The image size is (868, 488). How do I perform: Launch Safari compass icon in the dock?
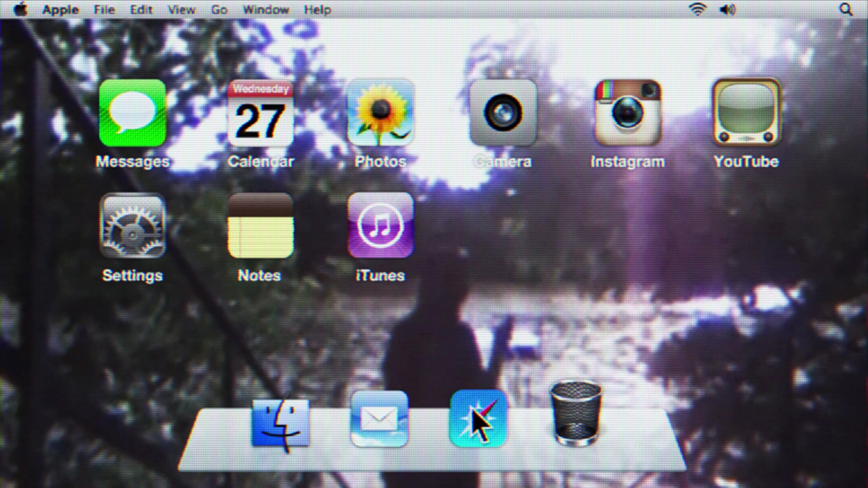[x=478, y=419]
